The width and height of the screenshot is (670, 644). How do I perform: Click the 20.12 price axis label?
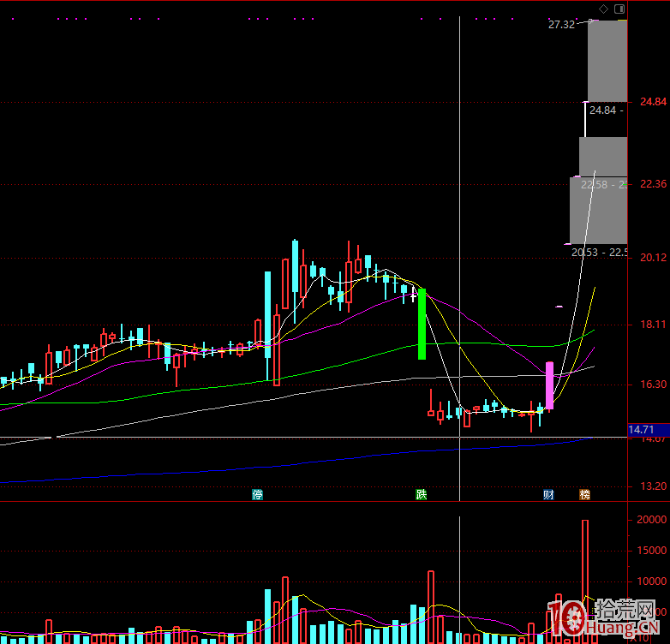click(x=653, y=258)
